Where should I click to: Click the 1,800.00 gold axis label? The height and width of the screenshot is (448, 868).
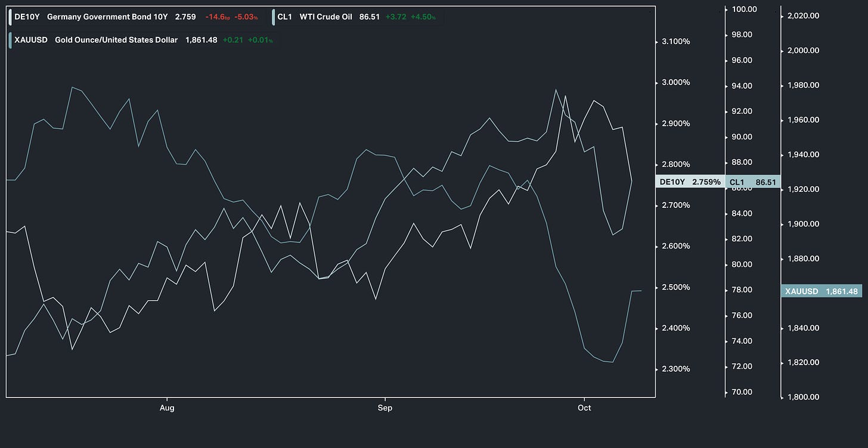pos(804,397)
